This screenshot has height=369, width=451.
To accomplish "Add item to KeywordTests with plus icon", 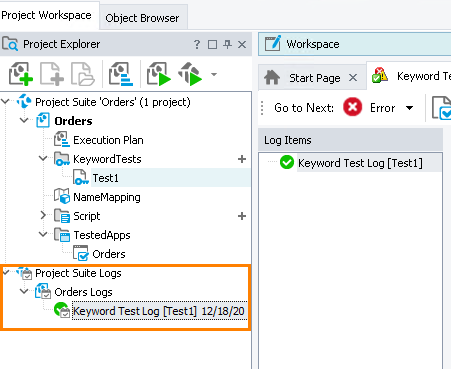I will click(x=242, y=159).
